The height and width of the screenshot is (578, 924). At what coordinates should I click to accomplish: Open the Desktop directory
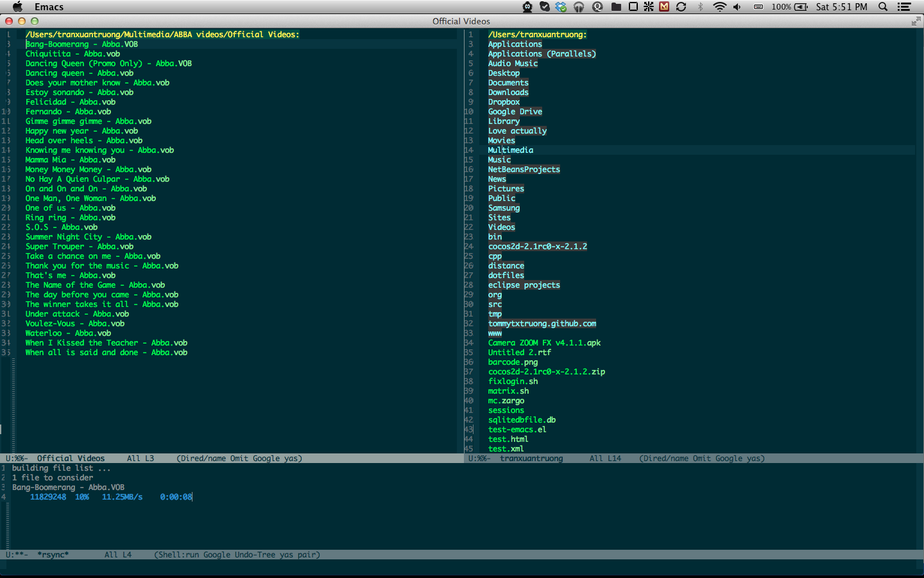pyautogui.click(x=504, y=73)
